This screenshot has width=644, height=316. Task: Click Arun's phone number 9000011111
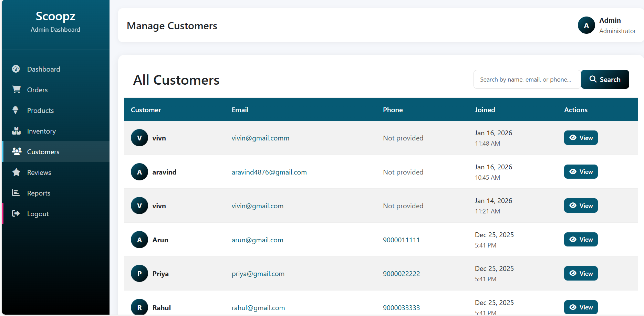(401, 240)
